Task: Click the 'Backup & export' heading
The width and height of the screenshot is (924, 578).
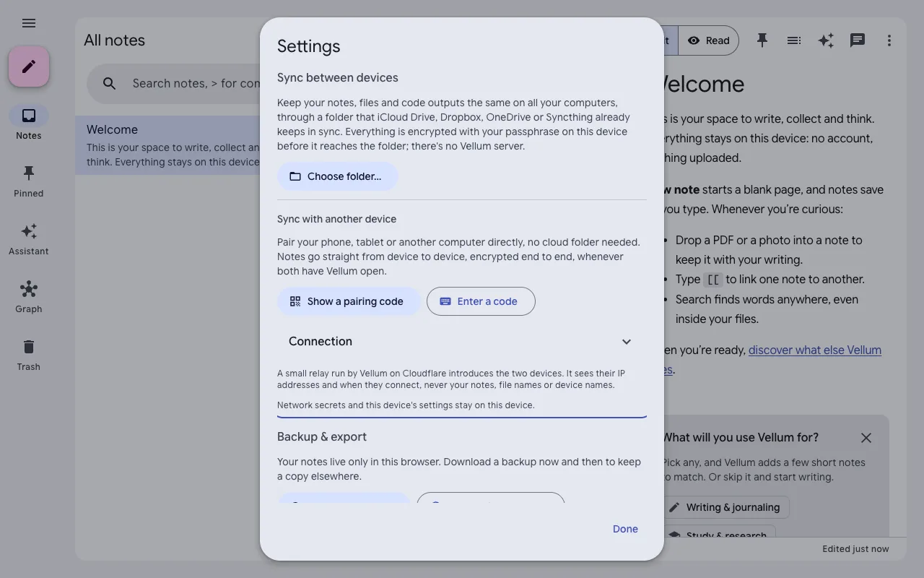Action: tap(322, 437)
